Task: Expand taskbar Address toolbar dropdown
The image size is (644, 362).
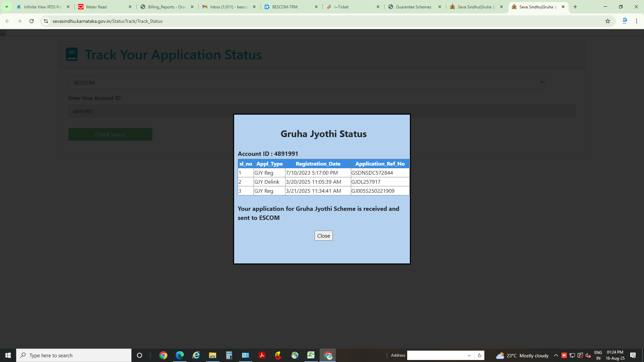Action: (469, 355)
